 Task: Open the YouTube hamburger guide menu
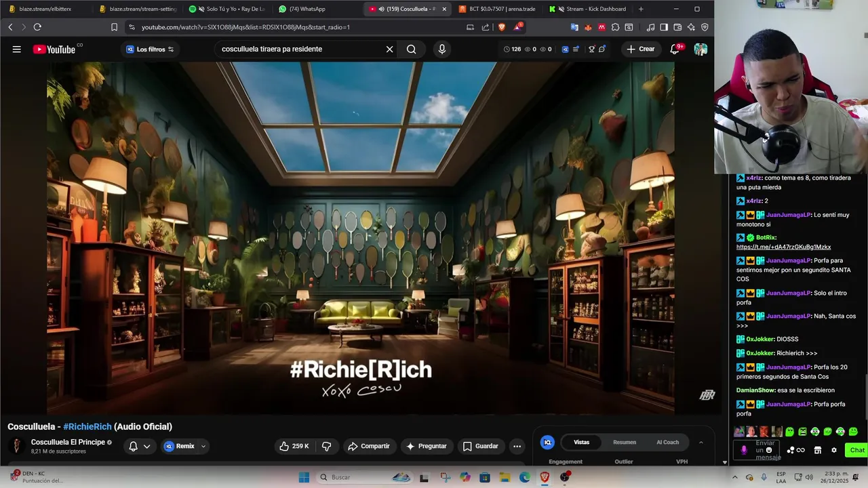[x=16, y=49]
